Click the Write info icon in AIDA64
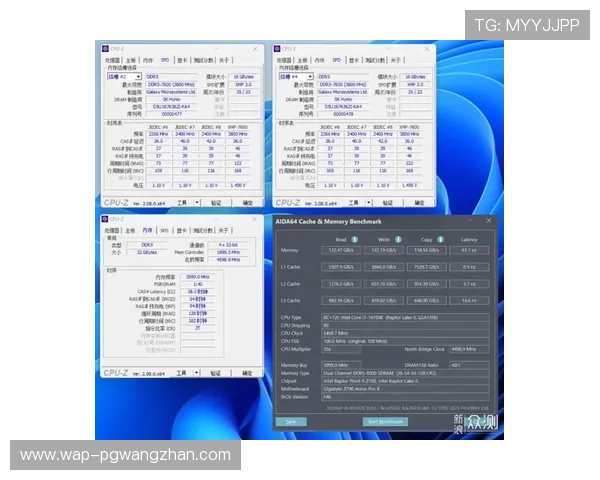600x480 pixels. pyautogui.click(x=398, y=240)
